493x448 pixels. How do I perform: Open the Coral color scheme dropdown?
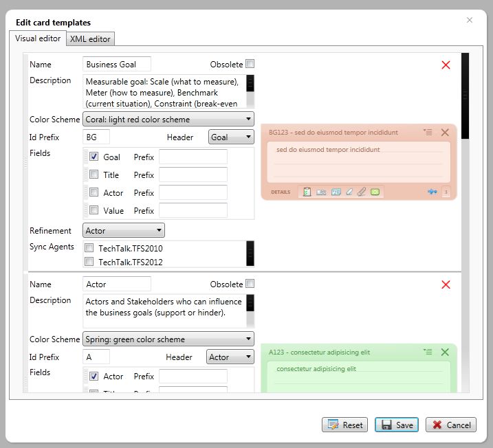click(x=168, y=120)
